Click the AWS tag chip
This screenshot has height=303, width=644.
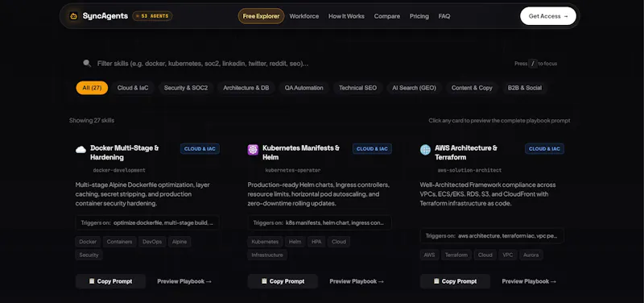(x=429, y=255)
